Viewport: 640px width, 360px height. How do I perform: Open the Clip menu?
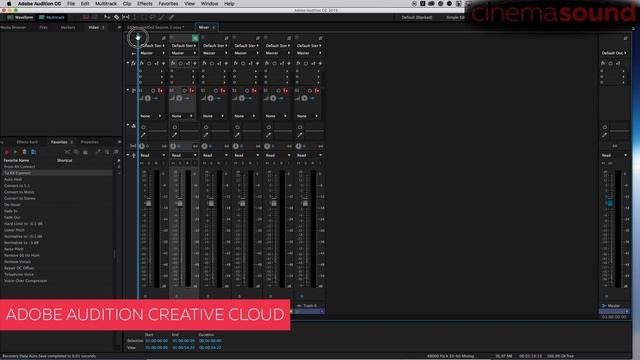tap(127, 4)
